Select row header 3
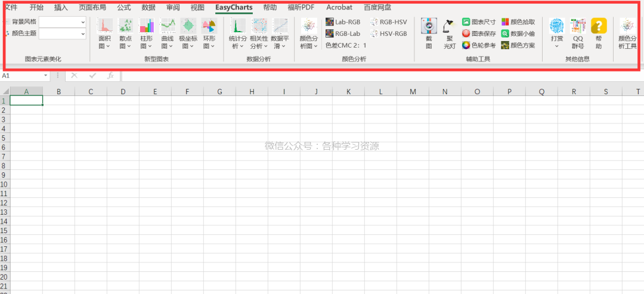Image resolution: width=644 pixels, height=294 pixels. pos(5,119)
